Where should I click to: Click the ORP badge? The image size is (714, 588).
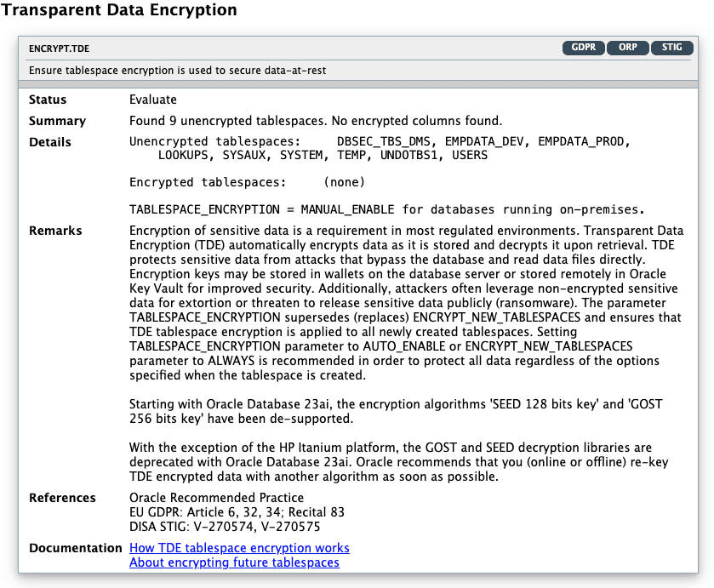tap(627, 48)
